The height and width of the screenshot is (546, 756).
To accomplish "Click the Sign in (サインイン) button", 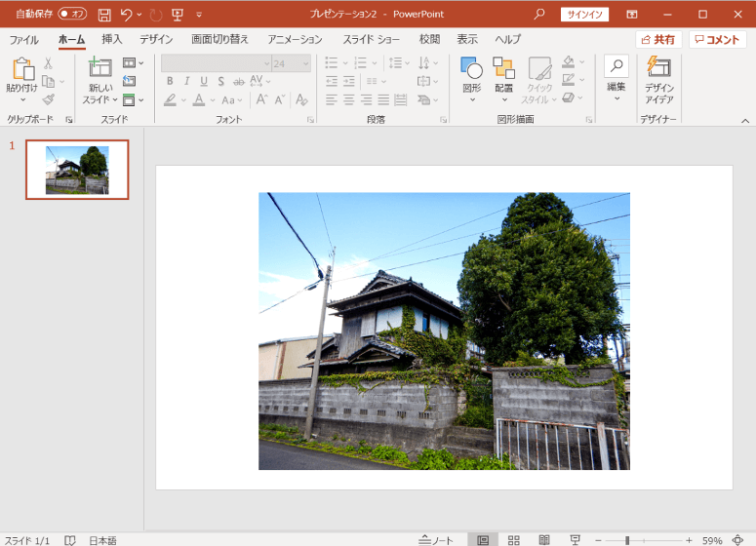I will pos(584,15).
